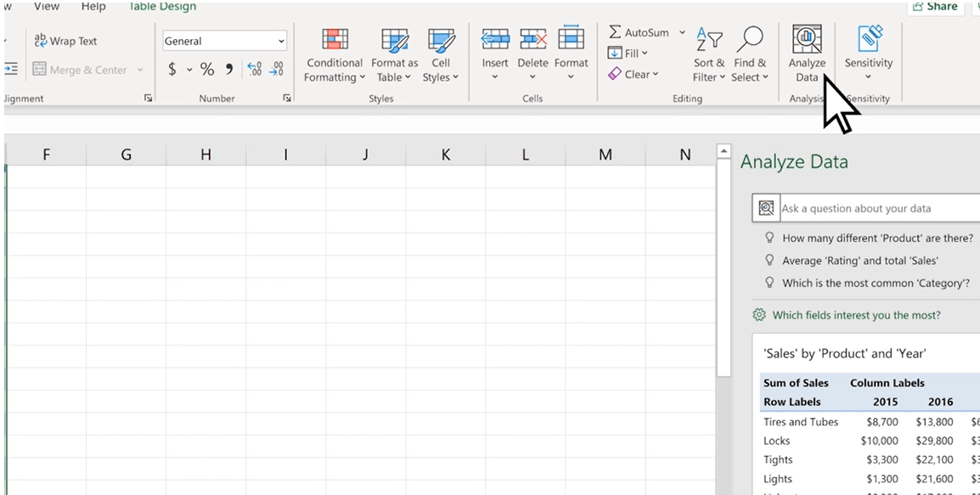Apply Percent Style format
Viewport: 980px width, 495px height.
coord(207,70)
